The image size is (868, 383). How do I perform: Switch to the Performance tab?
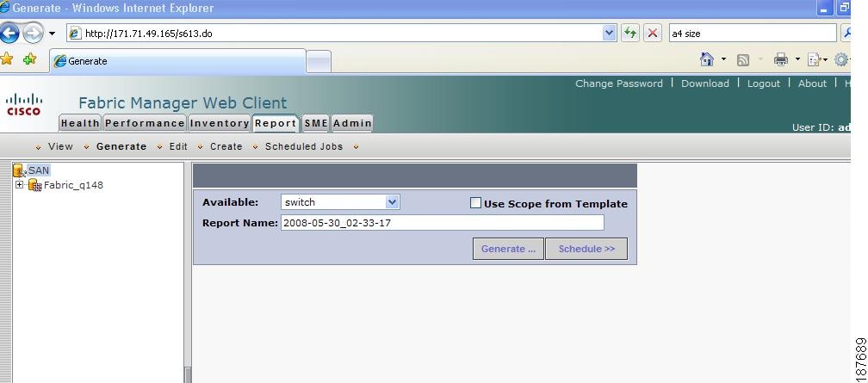[x=145, y=123]
